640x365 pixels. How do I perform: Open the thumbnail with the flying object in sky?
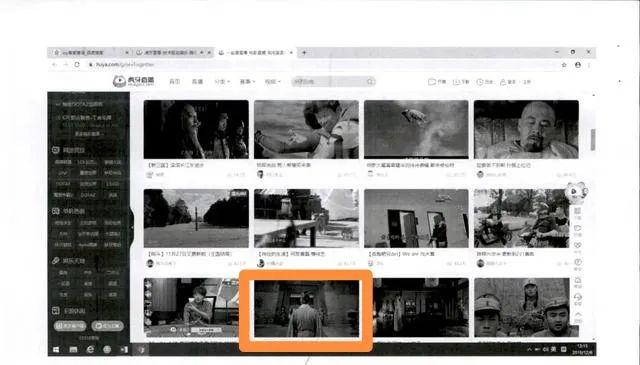click(x=416, y=129)
